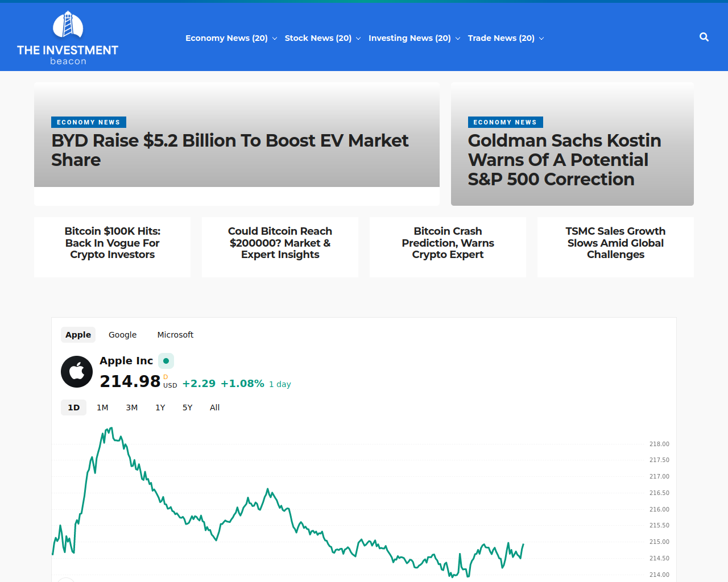Open Trade News (20) menu item
The height and width of the screenshot is (582, 728).
click(501, 38)
